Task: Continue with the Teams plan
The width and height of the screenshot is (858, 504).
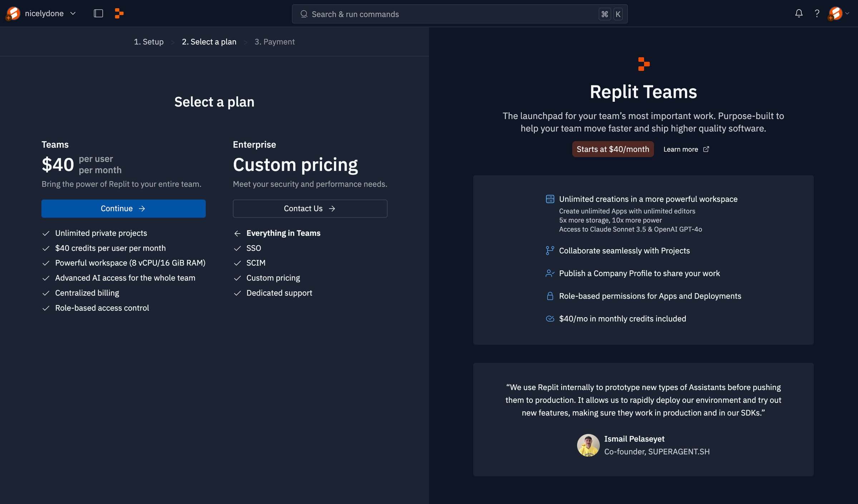Action: [123, 209]
